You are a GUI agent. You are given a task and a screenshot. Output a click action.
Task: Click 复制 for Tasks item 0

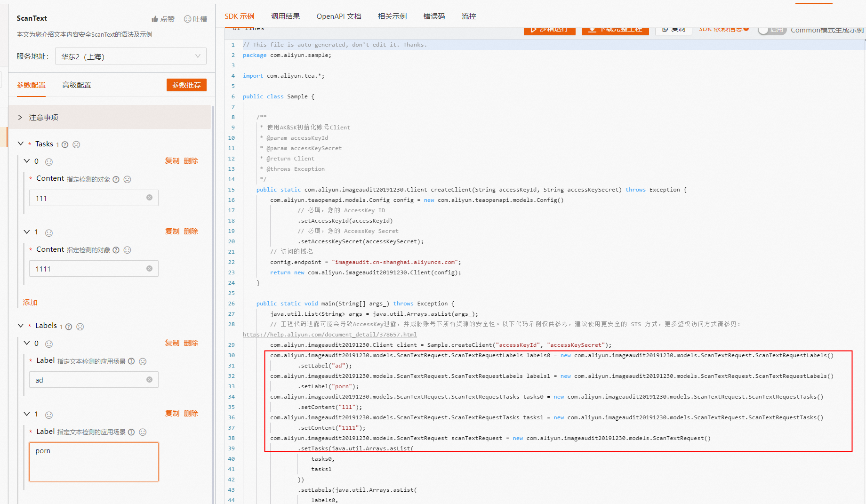(172, 161)
